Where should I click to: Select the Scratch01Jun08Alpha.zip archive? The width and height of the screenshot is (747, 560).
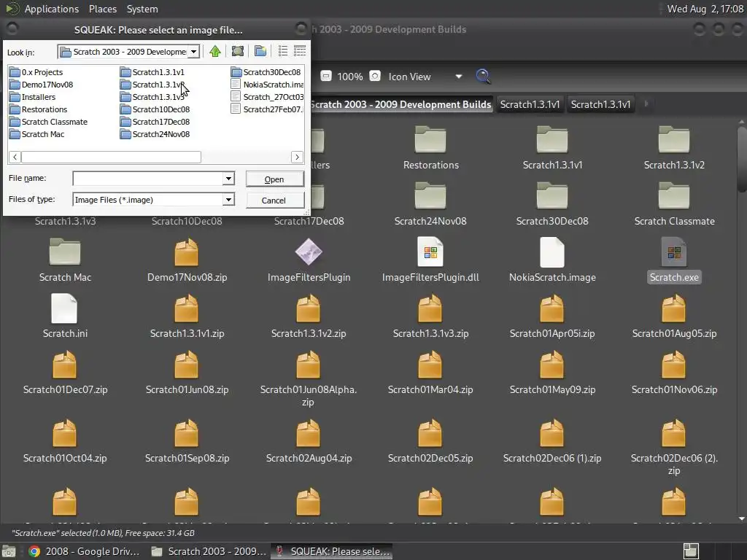coord(309,378)
